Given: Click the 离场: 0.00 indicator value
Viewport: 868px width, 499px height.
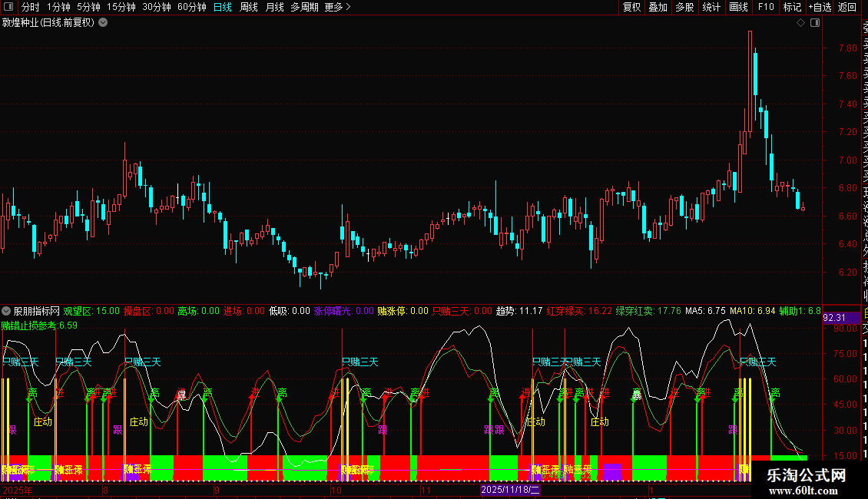Looking at the screenshot, I should click(199, 311).
